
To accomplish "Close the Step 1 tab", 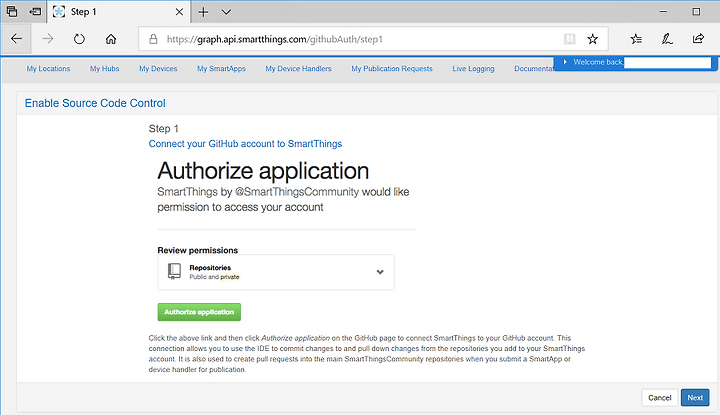I will click(x=180, y=12).
